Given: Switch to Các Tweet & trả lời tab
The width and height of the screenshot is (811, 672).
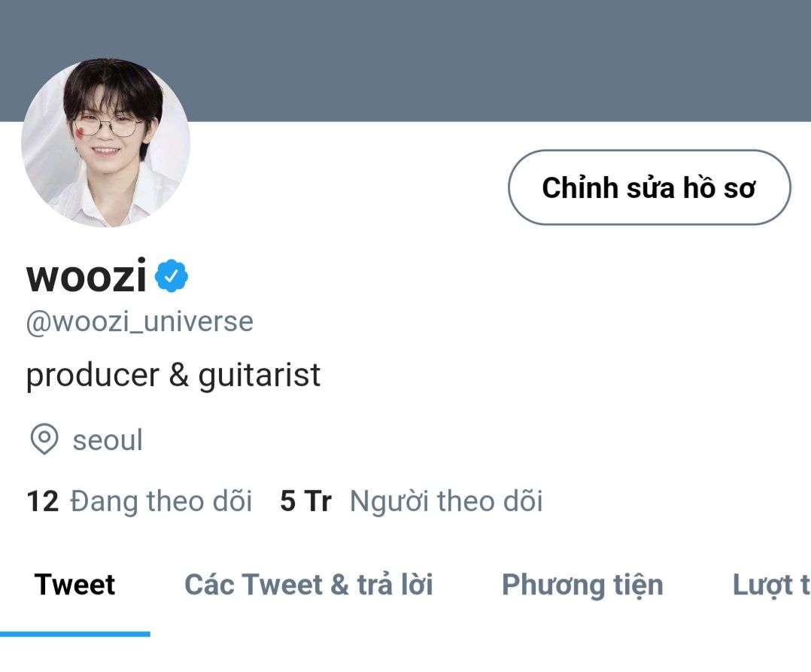Looking at the screenshot, I should click(x=308, y=585).
